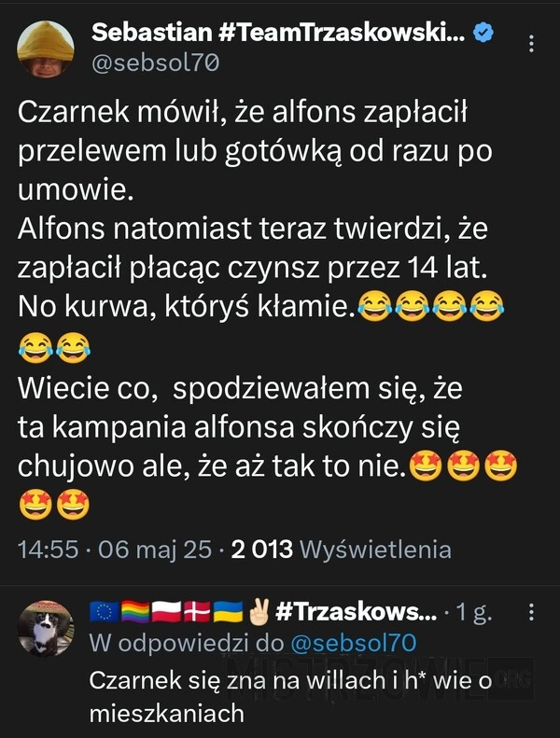Click the @sebsol70 handle under the name

(x=156, y=63)
